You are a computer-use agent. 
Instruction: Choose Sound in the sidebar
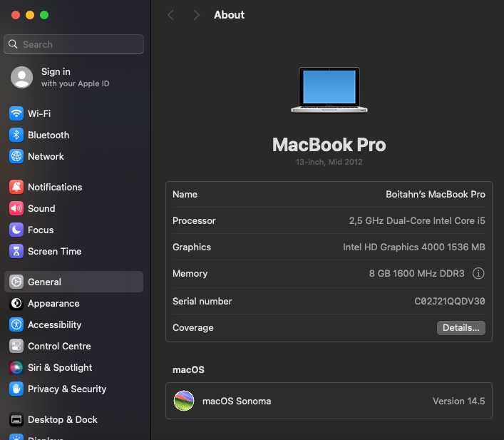coord(41,208)
